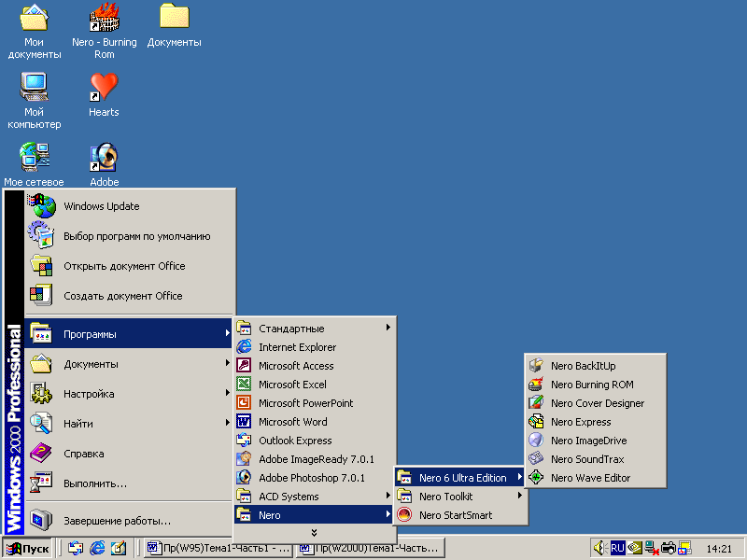Viewport: 747px width, 560px height.
Task: Expand the Nero folder in Programs
Action: 315,515
